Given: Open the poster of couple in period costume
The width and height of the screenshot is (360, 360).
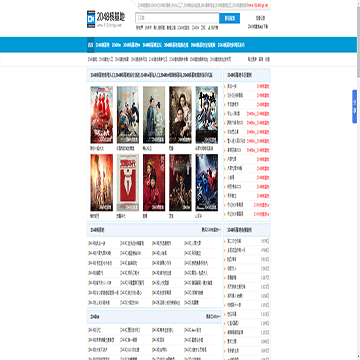Looking at the screenshot, I should (154, 115).
